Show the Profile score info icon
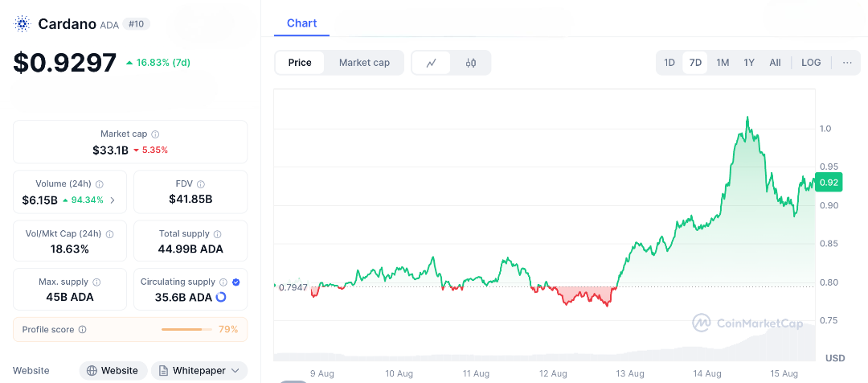This screenshot has width=868, height=383. pyautogui.click(x=83, y=329)
